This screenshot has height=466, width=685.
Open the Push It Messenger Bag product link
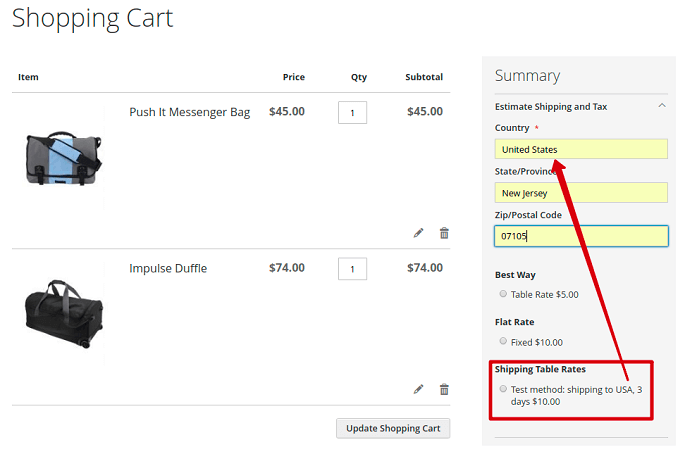click(x=190, y=112)
